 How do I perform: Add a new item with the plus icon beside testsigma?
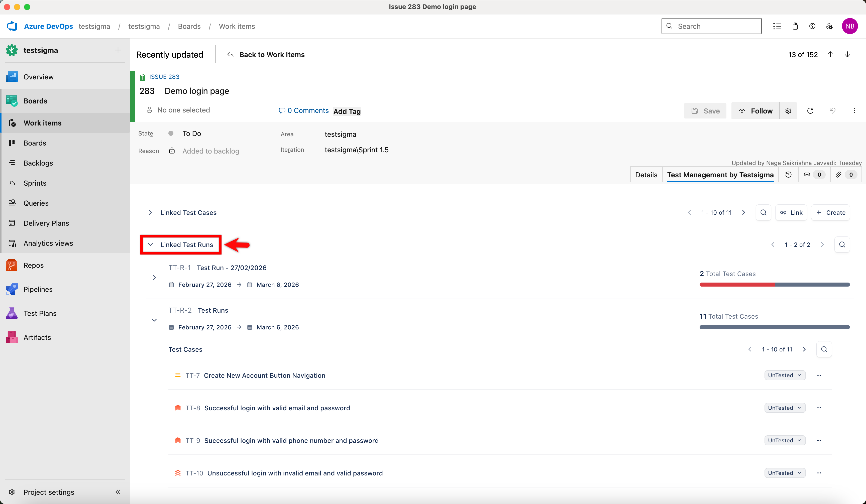tap(118, 50)
